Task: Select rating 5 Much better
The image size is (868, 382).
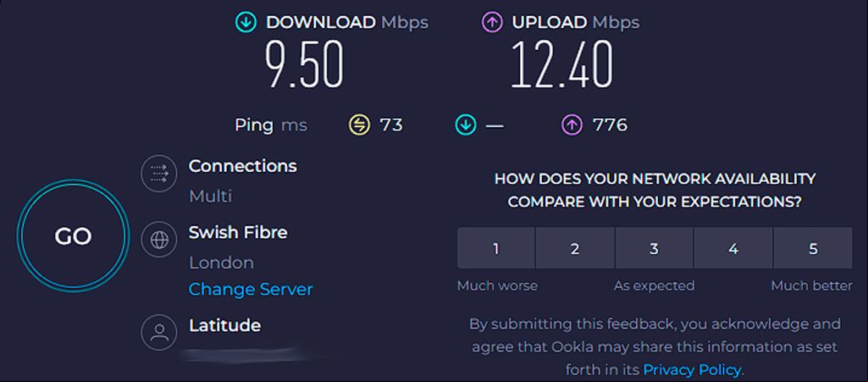Action: pos(813,248)
